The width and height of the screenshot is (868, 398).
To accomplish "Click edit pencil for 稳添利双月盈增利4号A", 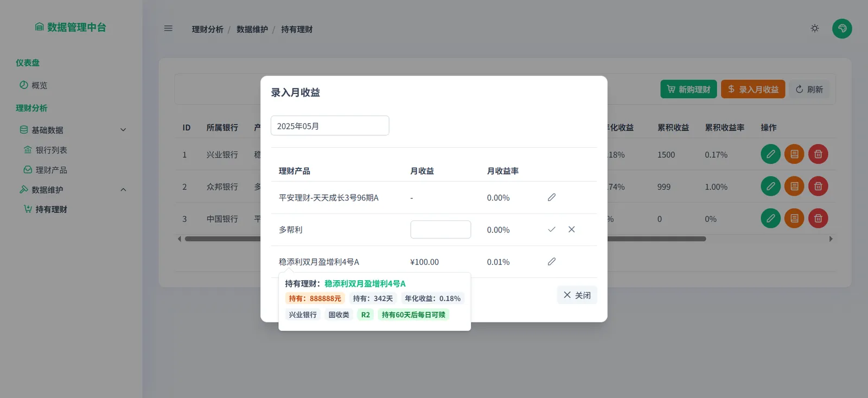I will click(x=552, y=261).
